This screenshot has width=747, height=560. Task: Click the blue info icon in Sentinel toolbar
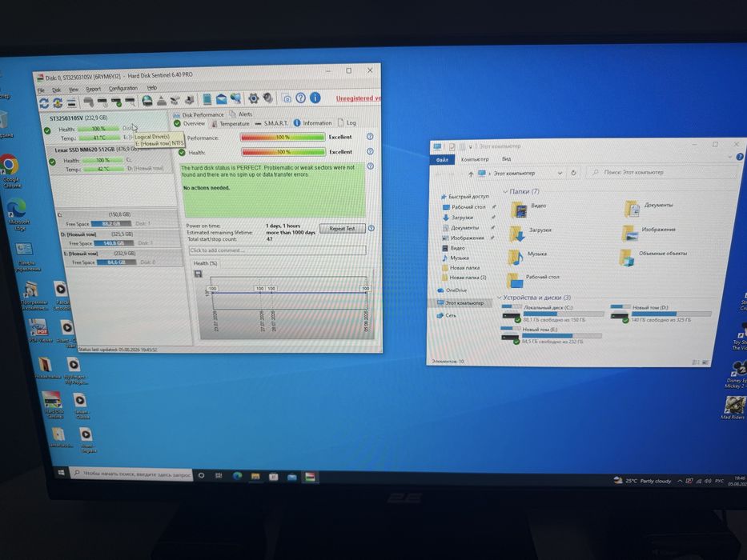(x=315, y=98)
